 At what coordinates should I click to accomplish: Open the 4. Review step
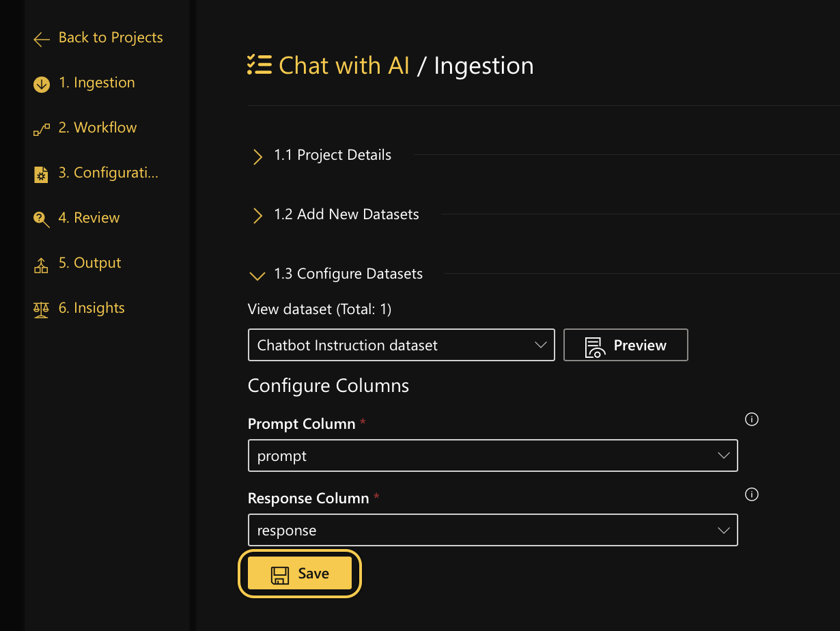point(89,218)
